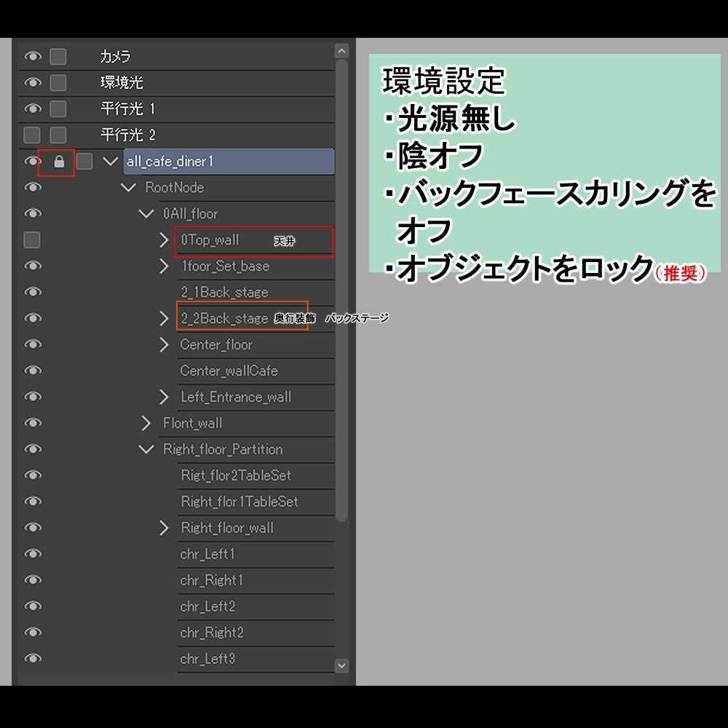728x728 pixels.
Task: Tick the checkbox right of the padlock
Action: pyautogui.click(x=84, y=162)
